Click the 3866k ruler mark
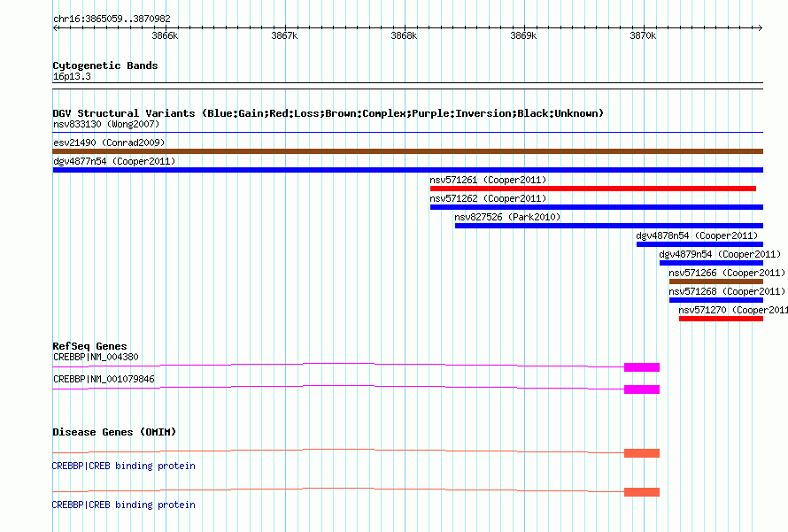The image size is (788, 532). (165, 35)
